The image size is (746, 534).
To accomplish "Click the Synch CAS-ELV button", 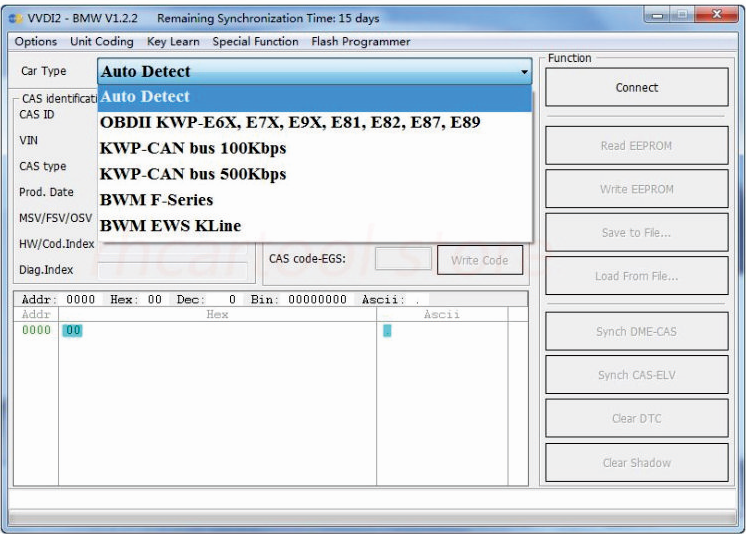I will (x=637, y=375).
